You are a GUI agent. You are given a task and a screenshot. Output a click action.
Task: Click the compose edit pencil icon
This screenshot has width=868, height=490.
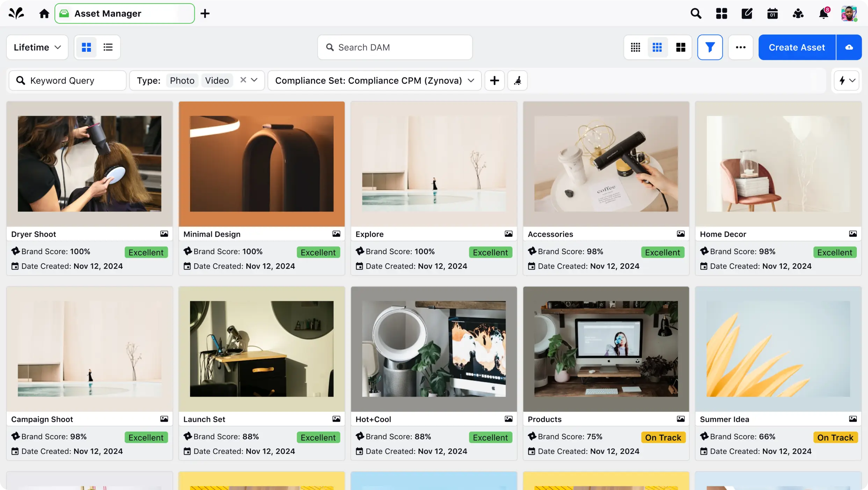(747, 14)
